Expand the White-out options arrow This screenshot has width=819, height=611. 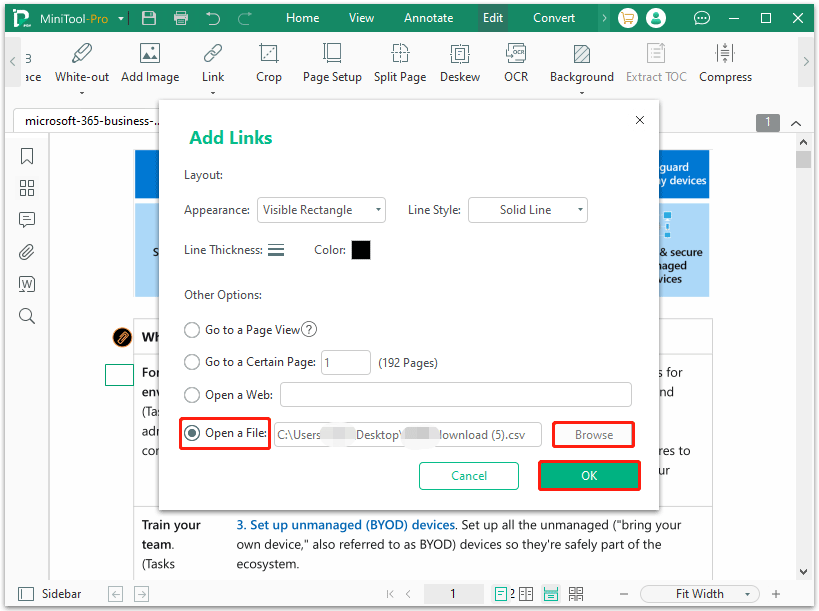82,93
